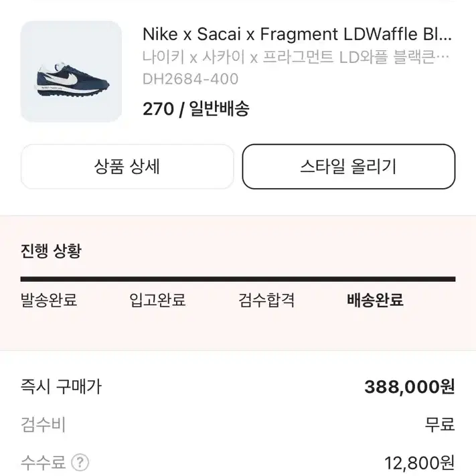Select the model number DH2684-400
The image size is (476, 476).
(190, 79)
